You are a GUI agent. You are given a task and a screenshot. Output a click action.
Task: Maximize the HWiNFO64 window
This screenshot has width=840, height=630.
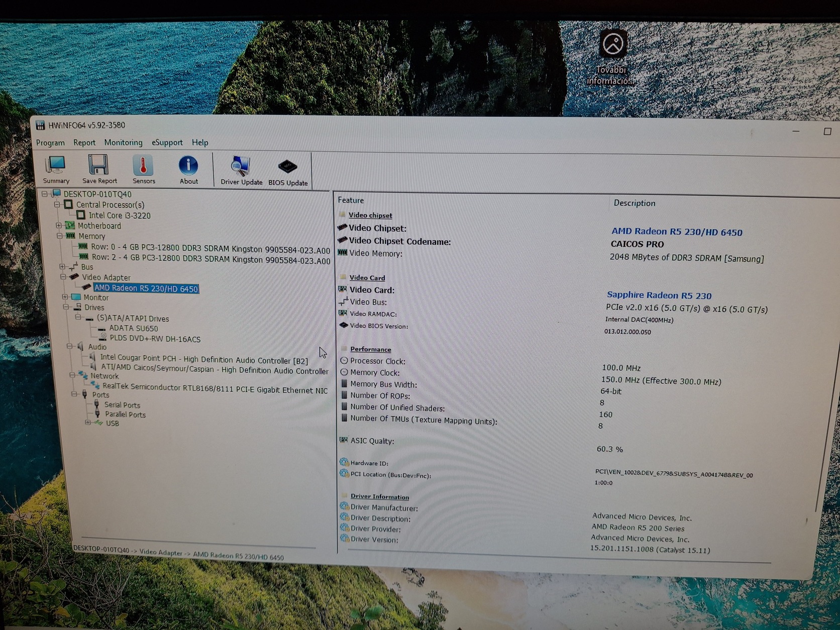pos(827,131)
